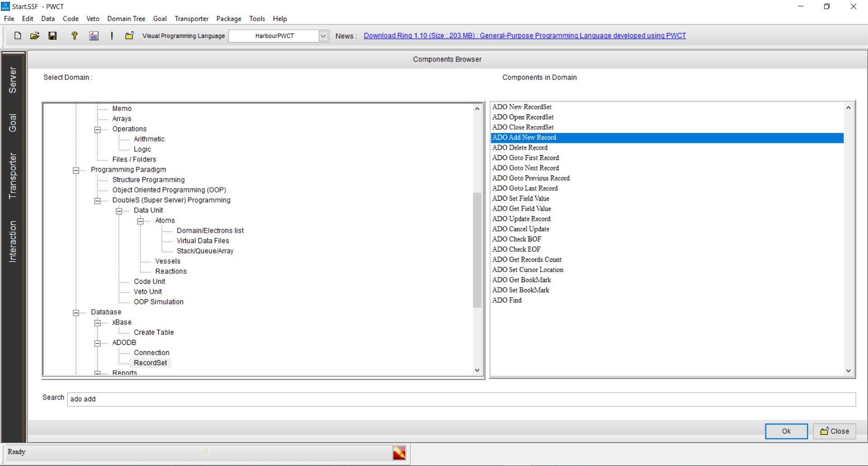This screenshot has height=466, width=868.
Task: Click the domain tree scrollbar down arrow
Action: pyautogui.click(x=477, y=370)
